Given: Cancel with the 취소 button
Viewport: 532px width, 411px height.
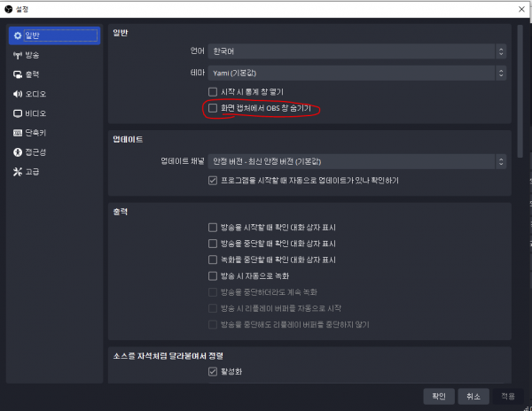Looking at the screenshot, I should tap(473, 396).
